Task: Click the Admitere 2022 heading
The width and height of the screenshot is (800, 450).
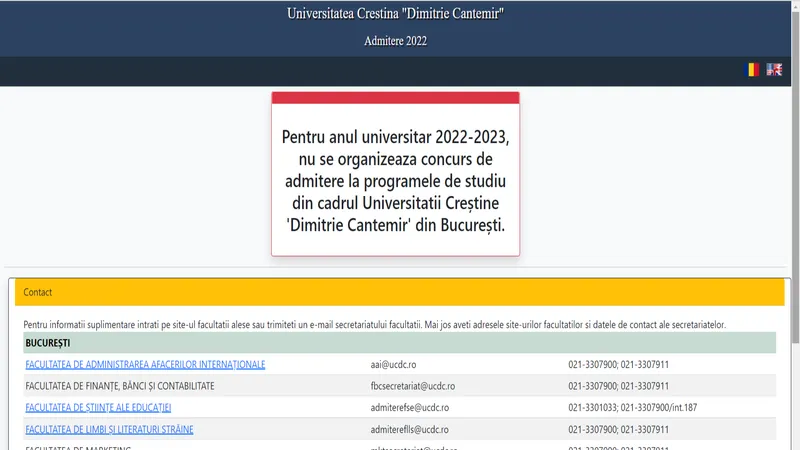Action: (x=395, y=41)
